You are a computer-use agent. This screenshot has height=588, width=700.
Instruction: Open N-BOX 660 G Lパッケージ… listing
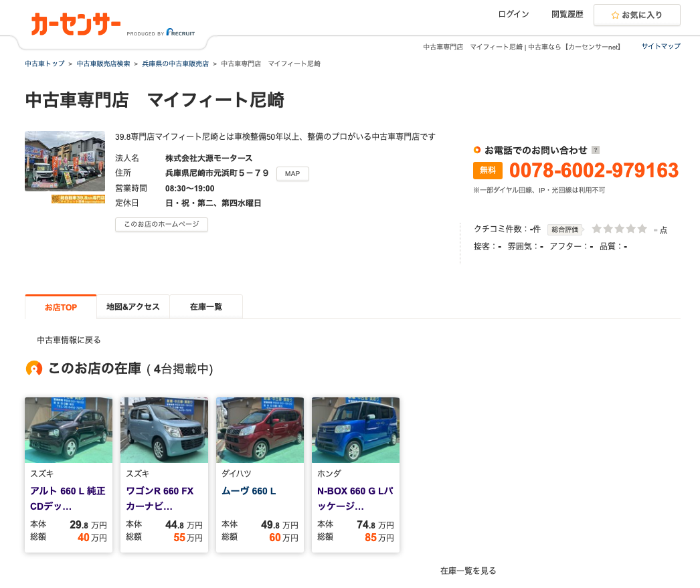[355, 498]
